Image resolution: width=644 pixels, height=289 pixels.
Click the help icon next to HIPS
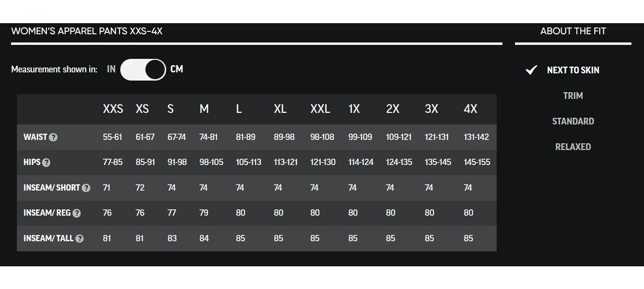pyautogui.click(x=46, y=163)
